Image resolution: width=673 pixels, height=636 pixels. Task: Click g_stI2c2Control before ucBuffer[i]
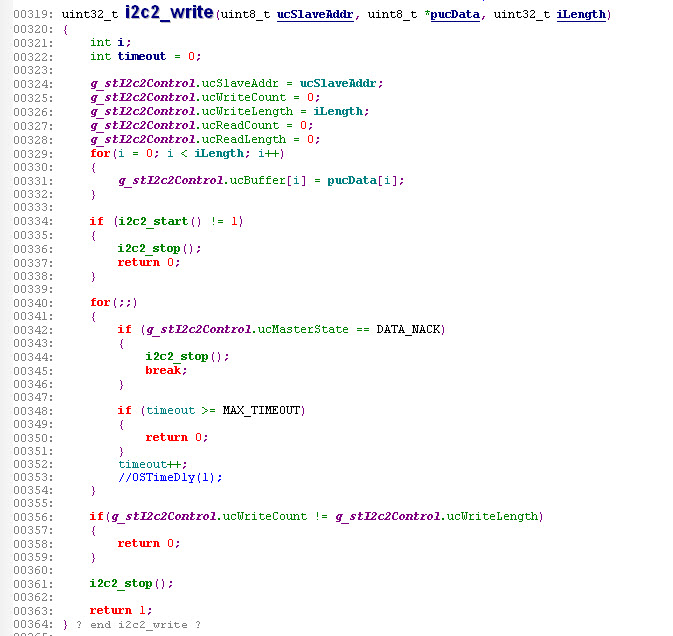(171, 180)
